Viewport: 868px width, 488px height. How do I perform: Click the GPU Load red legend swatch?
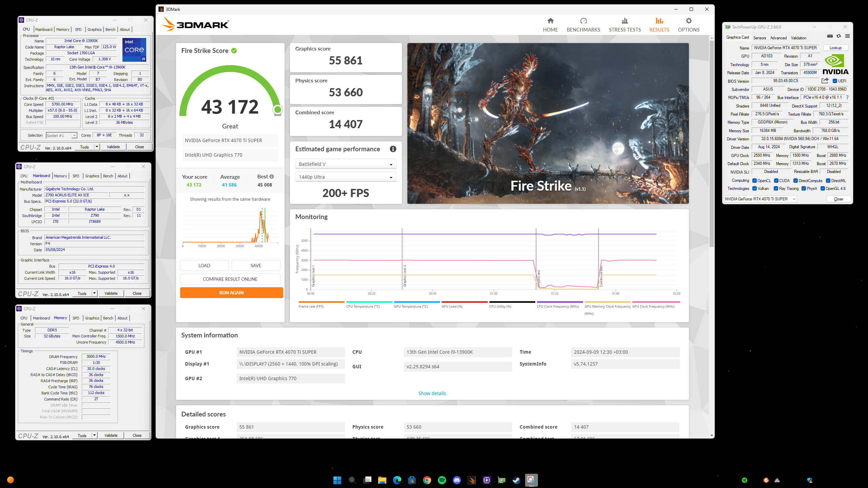pos(464,302)
